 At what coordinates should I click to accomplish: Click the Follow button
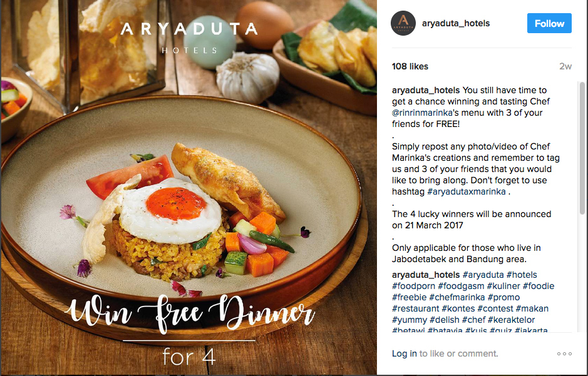click(549, 23)
